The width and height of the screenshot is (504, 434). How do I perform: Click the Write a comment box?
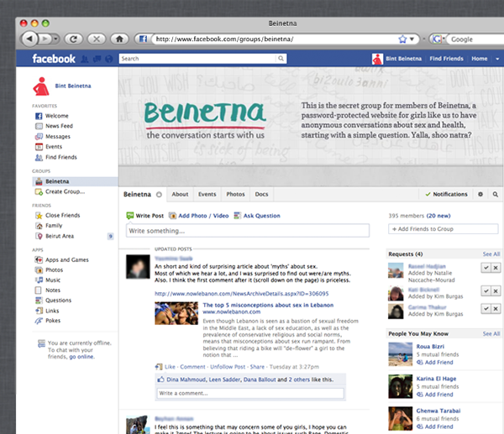(x=250, y=393)
